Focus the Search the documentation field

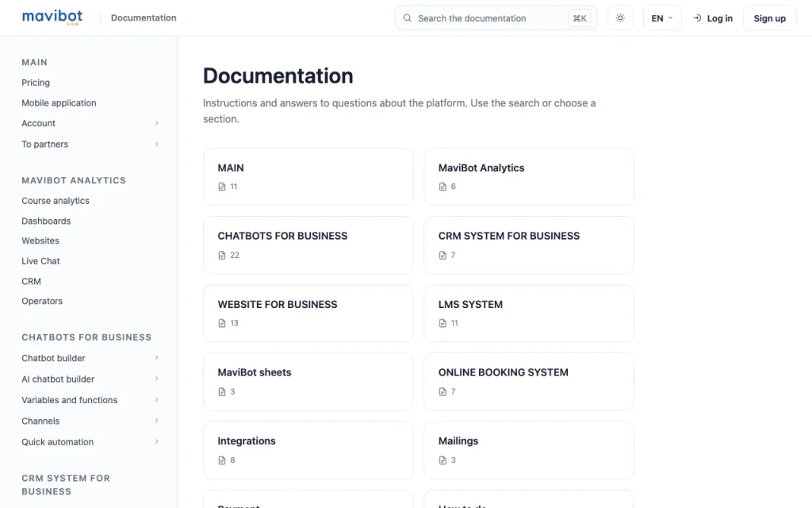pyautogui.click(x=496, y=18)
